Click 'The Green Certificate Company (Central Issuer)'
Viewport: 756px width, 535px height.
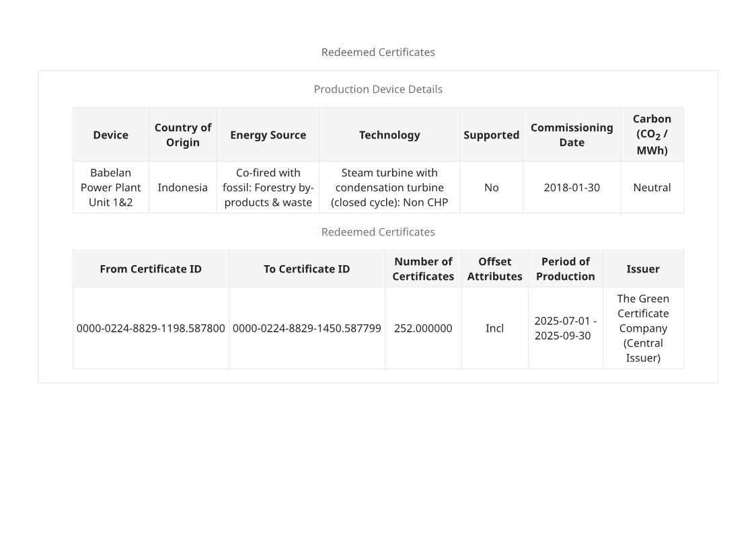point(643,328)
